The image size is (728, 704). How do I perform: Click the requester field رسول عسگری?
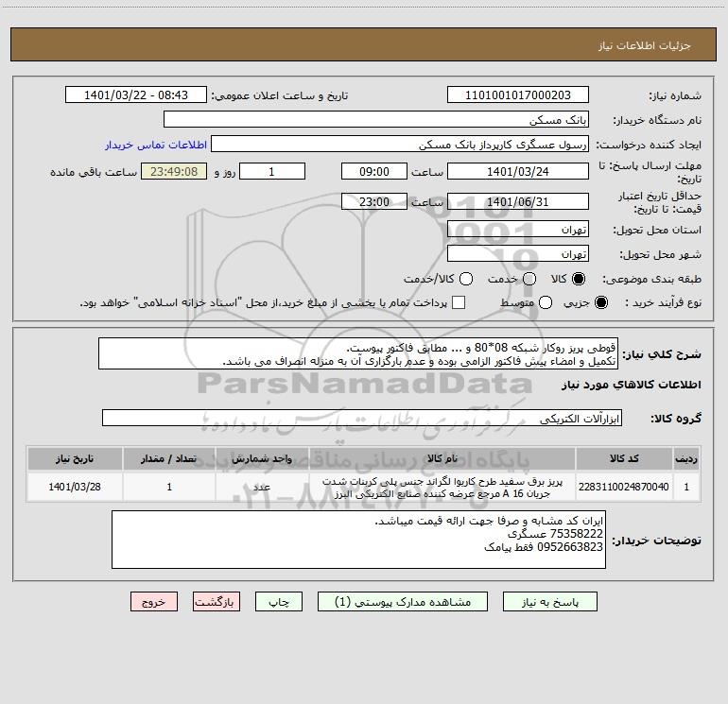[x=400, y=144]
